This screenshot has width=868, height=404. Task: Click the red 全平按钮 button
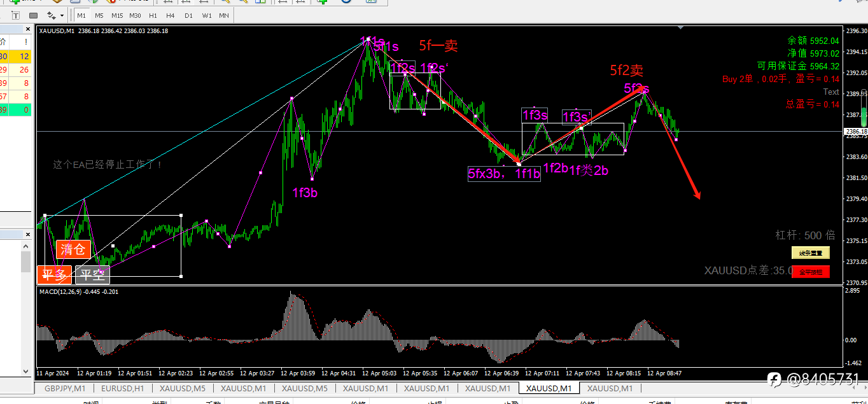point(811,272)
